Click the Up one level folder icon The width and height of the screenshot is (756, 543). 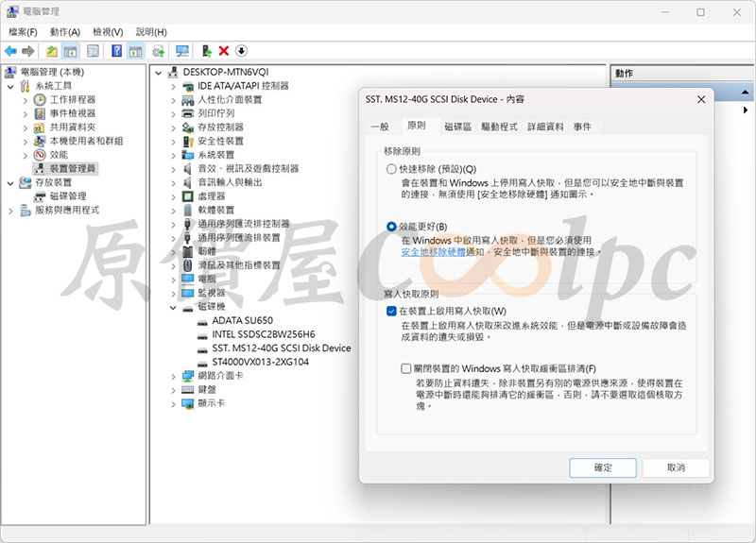pyautogui.click(x=52, y=51)
